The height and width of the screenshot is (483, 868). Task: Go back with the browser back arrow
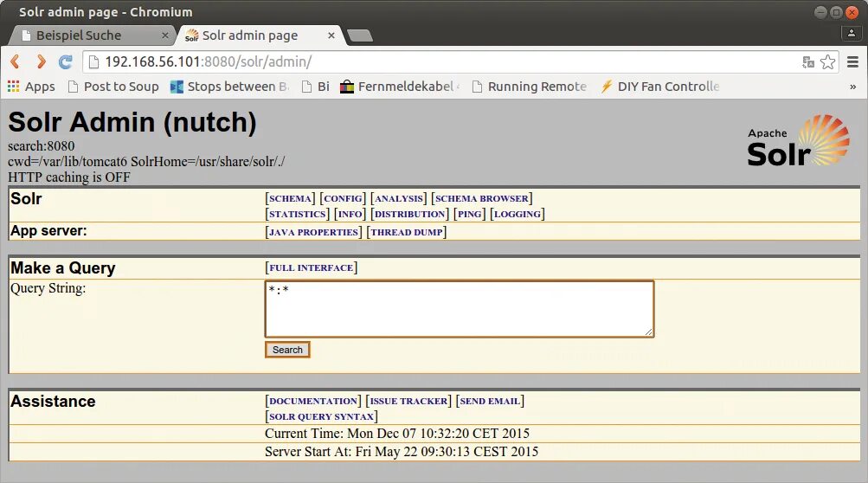click(x=15, y=61)
